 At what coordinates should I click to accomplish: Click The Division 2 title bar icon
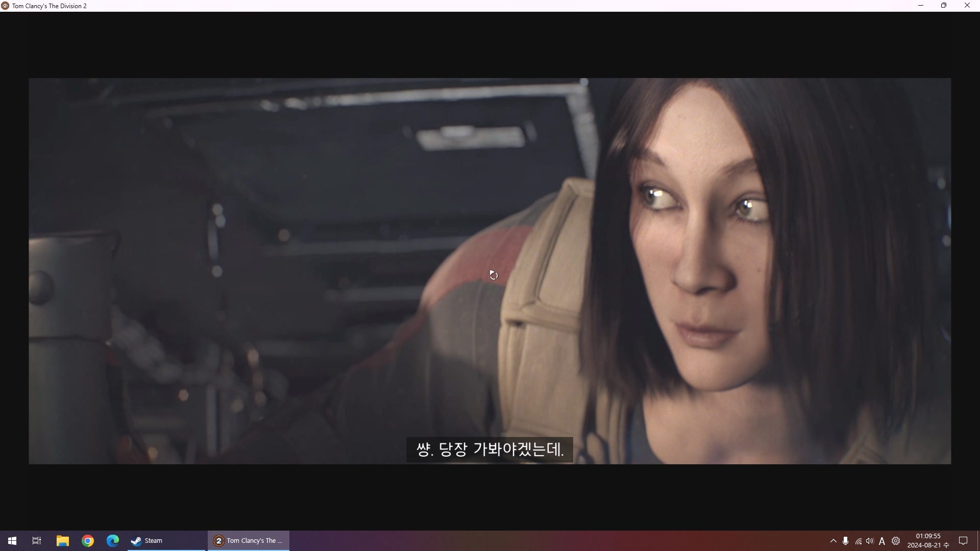pyautogui.click(x=5, y=6)
